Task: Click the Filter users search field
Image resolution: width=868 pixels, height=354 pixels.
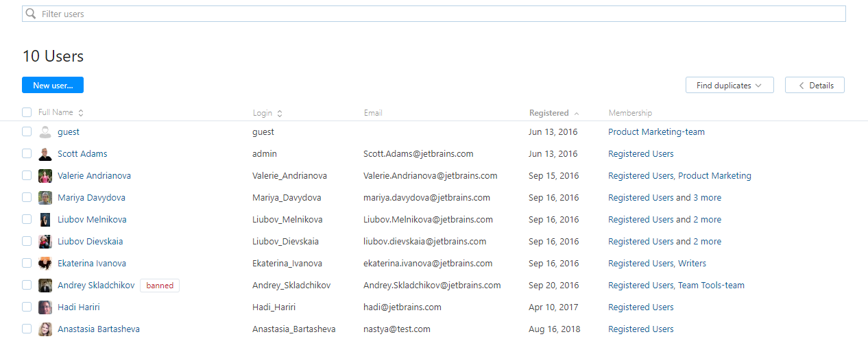Action: (434, 14)
